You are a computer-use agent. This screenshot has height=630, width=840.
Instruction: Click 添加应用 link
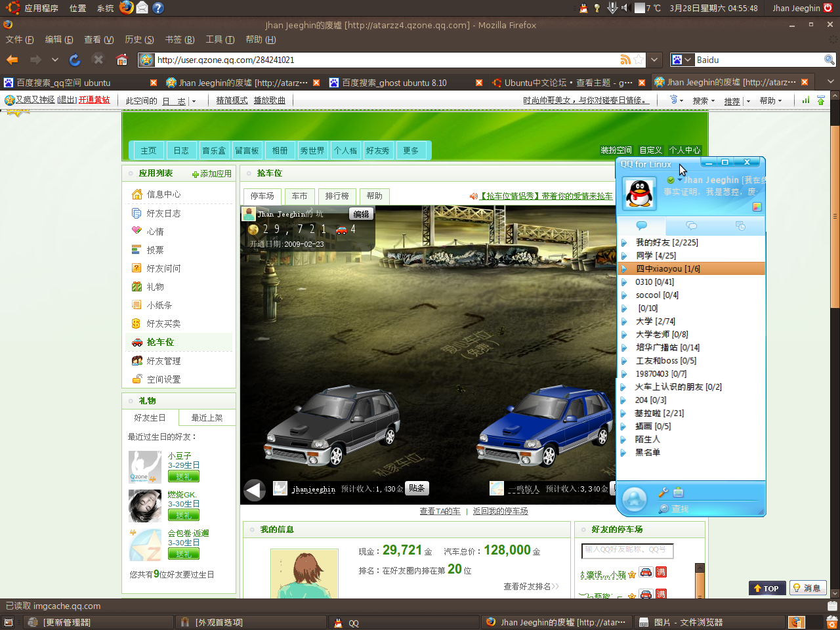tap(212, 174)
